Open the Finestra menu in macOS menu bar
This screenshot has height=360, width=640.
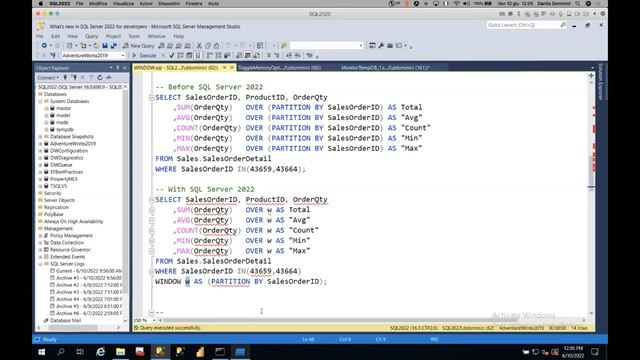tap(194, 3)
